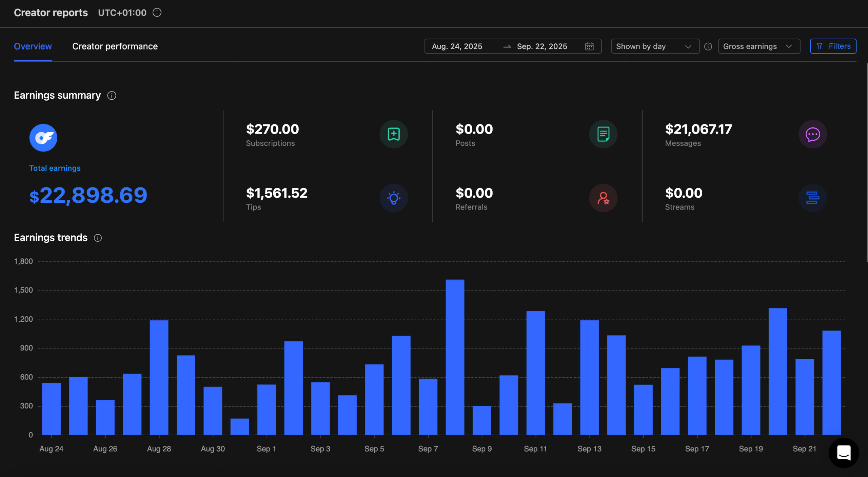
Task: Click the Referrals person-star icon
Action: tap(603, 198)
